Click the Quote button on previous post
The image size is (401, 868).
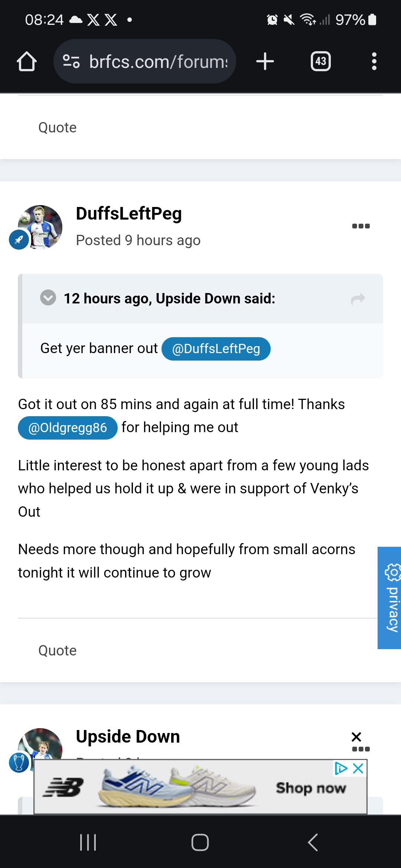(x=58, y=128)
